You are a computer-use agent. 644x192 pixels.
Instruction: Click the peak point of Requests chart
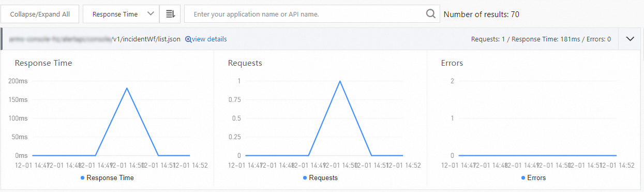(x=340, y=81)
